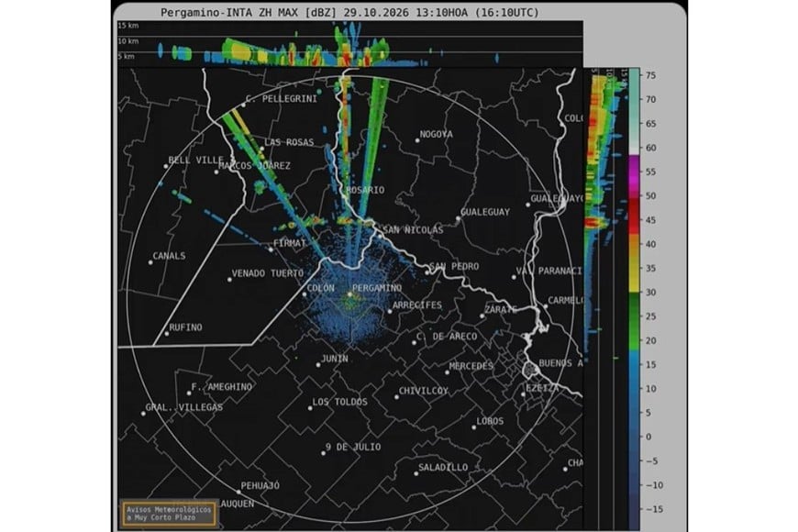798x532 pixels.
Task: Click the GUALEGUAY label
Action: pyautogui.click(x=485, y=212)
